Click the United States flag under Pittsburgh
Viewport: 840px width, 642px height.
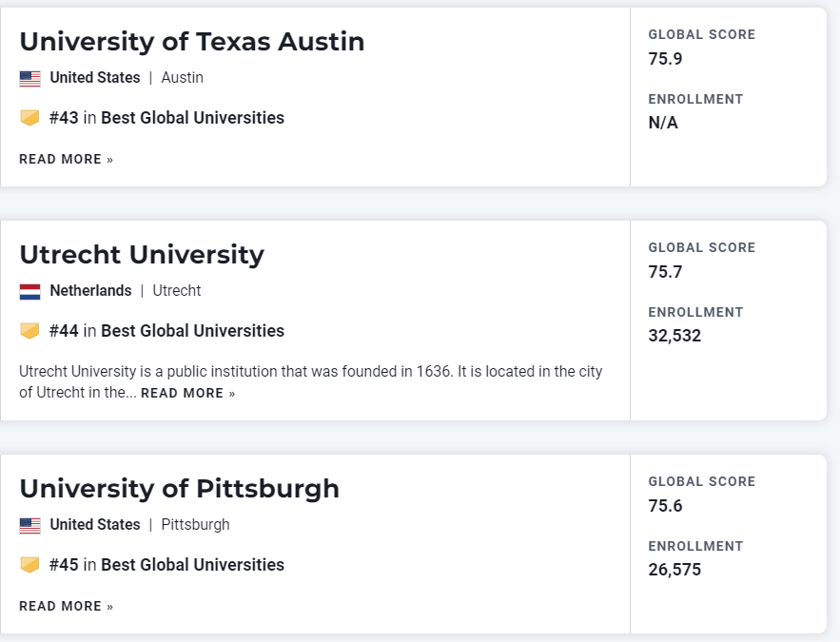(x=29, y=525)
